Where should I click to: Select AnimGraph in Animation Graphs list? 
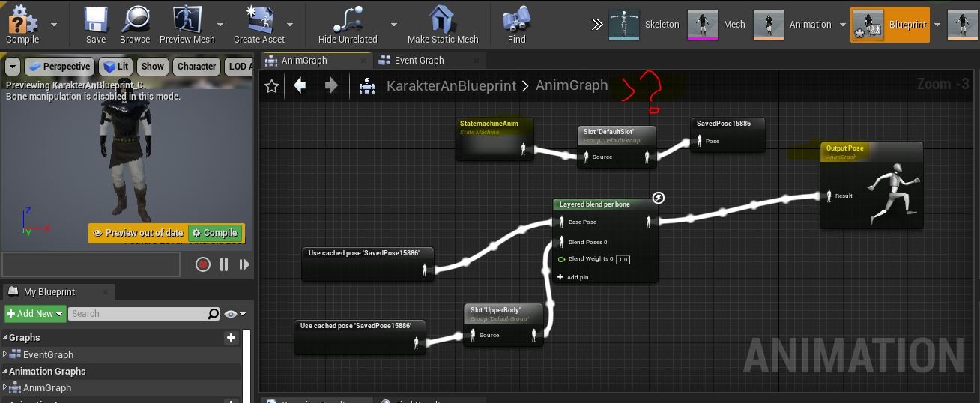tap(46, 387)
